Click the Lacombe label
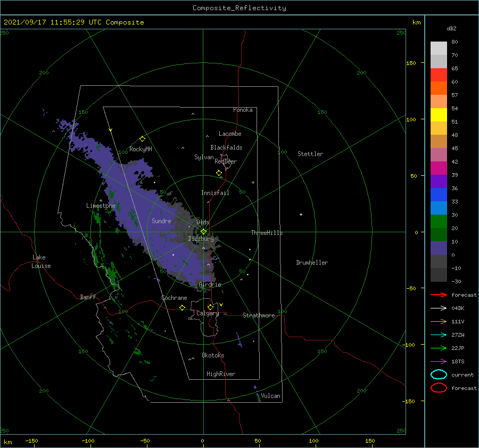 tap(230, 134)
